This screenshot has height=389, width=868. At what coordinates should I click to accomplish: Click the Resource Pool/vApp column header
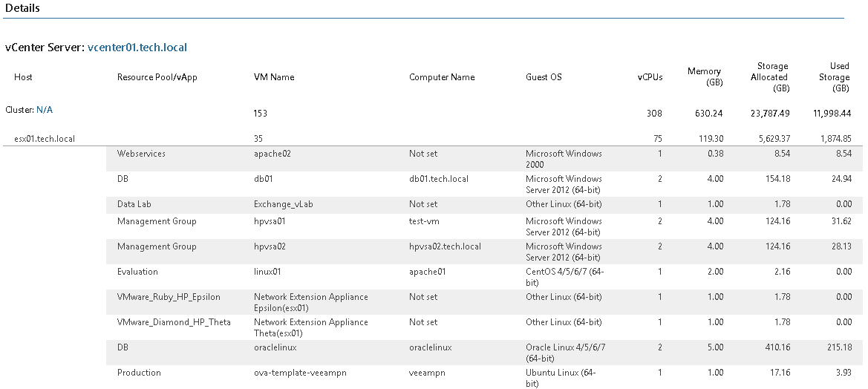click(157, 77)
